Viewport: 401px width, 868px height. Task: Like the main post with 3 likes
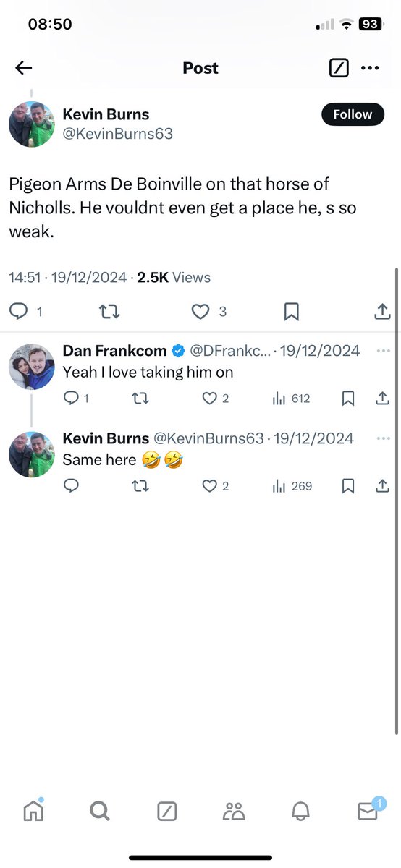coord(200,311)
